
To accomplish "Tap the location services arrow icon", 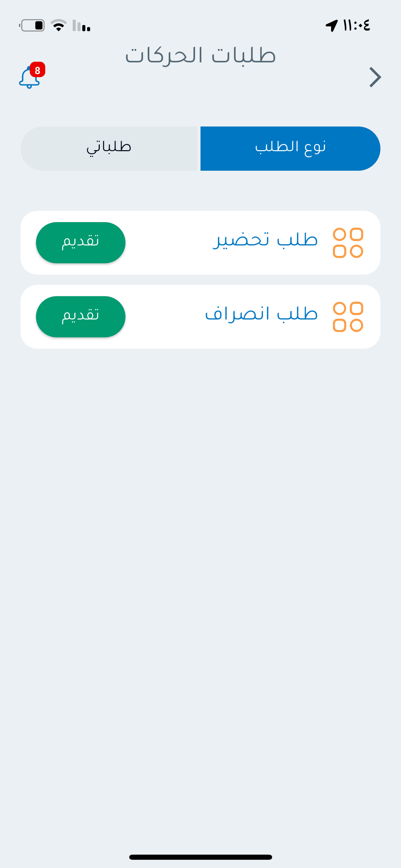I will point(331,26).
